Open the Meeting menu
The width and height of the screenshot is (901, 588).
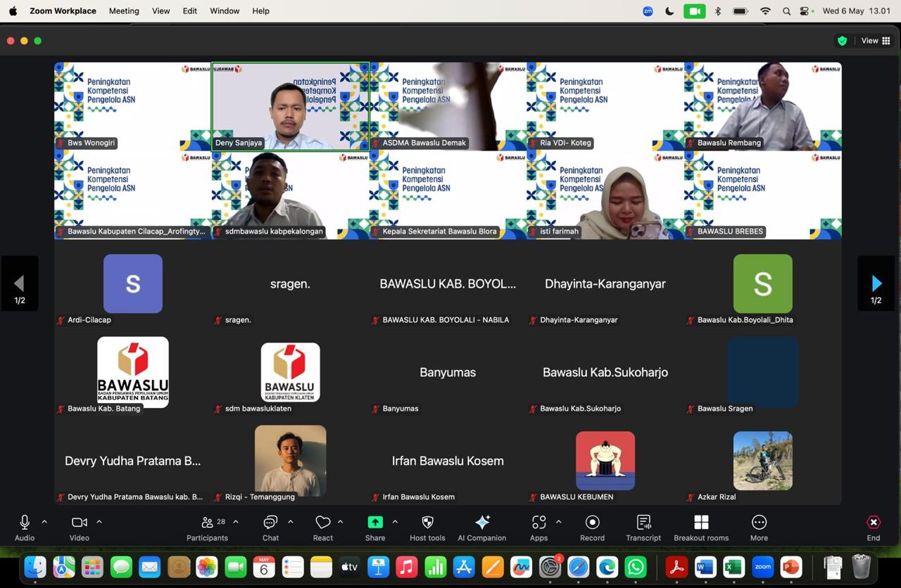point(124,11)
